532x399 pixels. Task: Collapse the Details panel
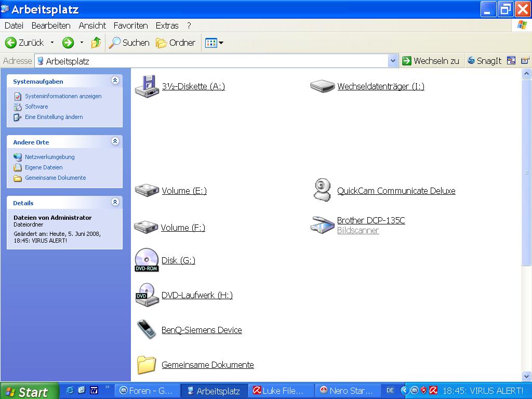pos(115,202)
